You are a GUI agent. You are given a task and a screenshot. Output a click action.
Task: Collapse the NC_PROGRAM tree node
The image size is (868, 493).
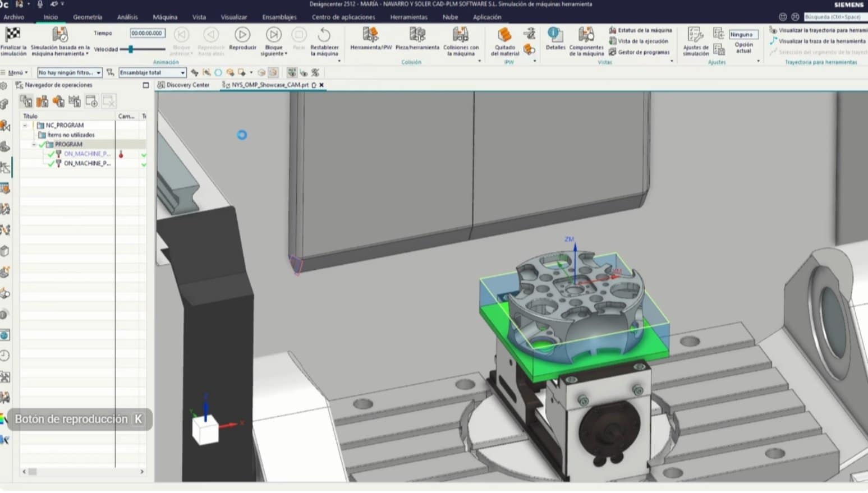25,125
